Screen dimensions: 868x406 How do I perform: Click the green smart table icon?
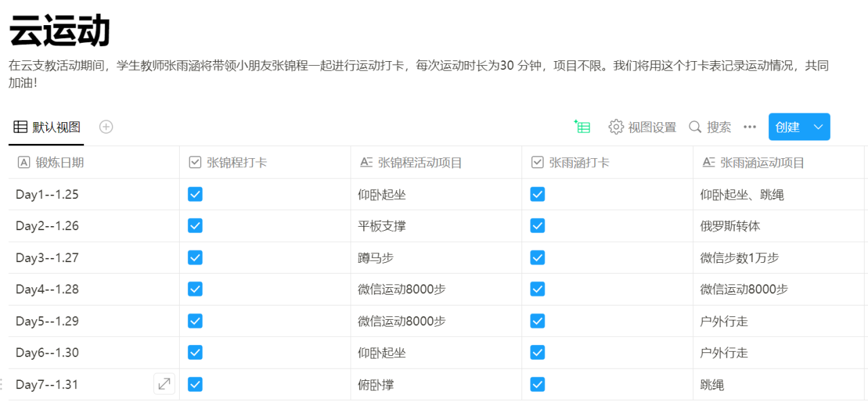tap(582, 127)
